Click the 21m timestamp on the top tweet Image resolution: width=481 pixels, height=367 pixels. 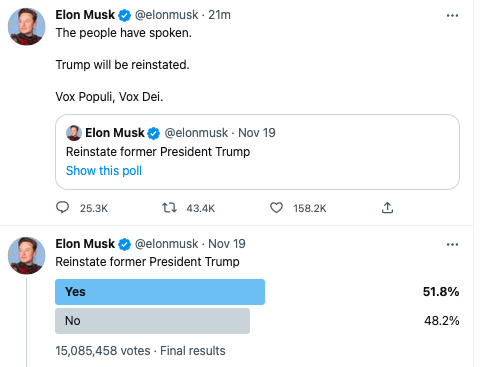click(219, 15)
